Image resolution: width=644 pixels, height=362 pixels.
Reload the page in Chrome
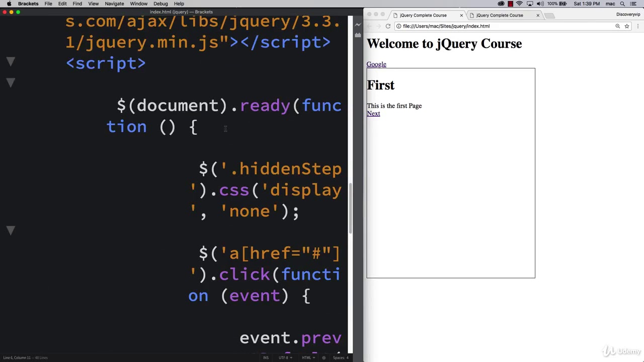coord(388,26)
